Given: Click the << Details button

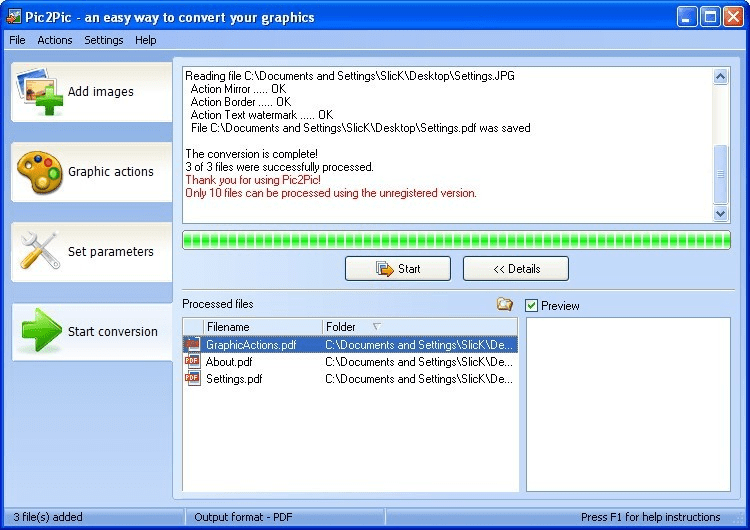Looking at the screenshot, I should tap(516, 269).
